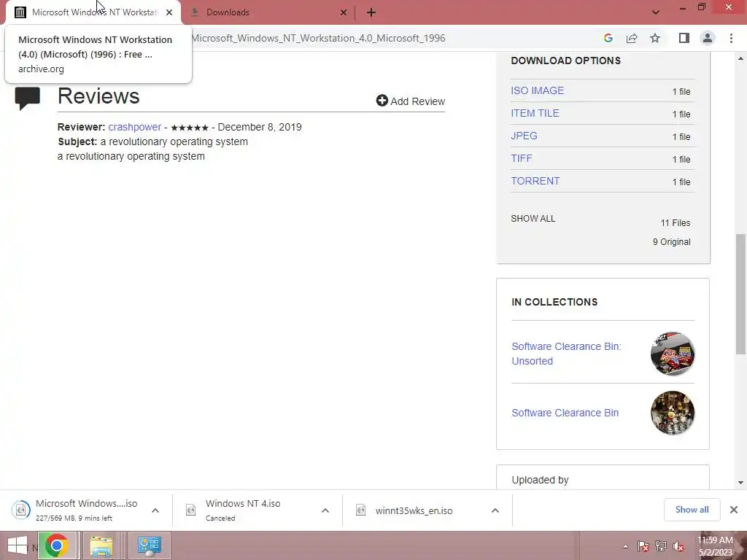Viewport: 747px width, 560px height.
Task: Select the TIFF download option
Action: click(521, 158)
